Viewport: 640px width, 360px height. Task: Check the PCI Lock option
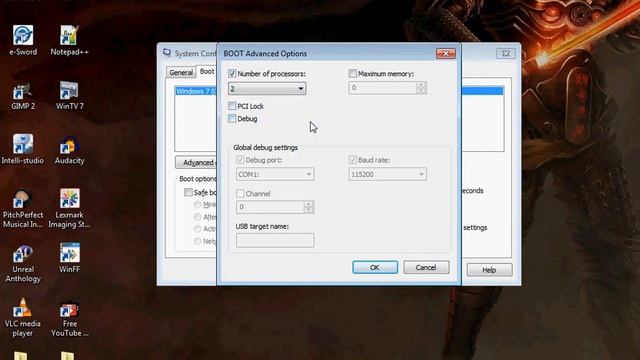[232, 106]
